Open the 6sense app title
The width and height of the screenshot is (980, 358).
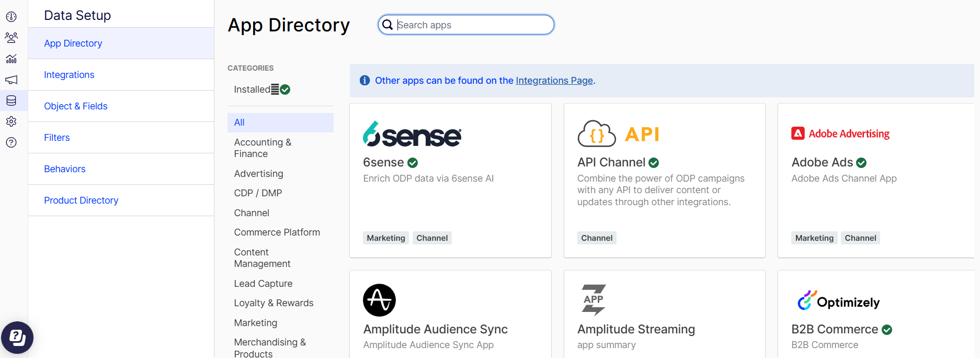click(x=383, y=163)
